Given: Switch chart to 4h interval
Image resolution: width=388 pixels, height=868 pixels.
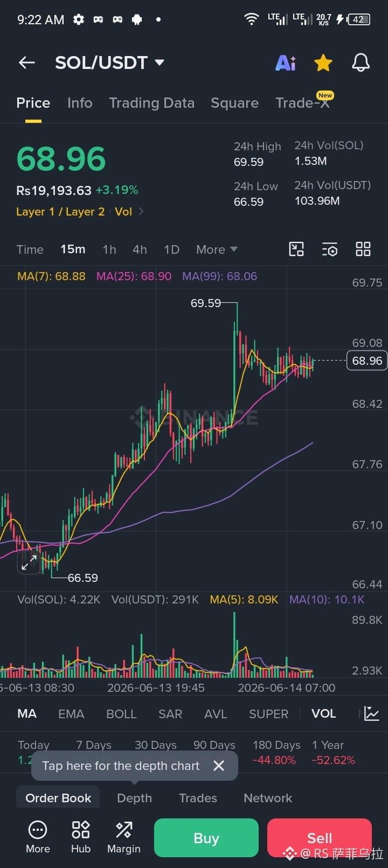Looking at the screenshot, I should (x=140, y=249).
